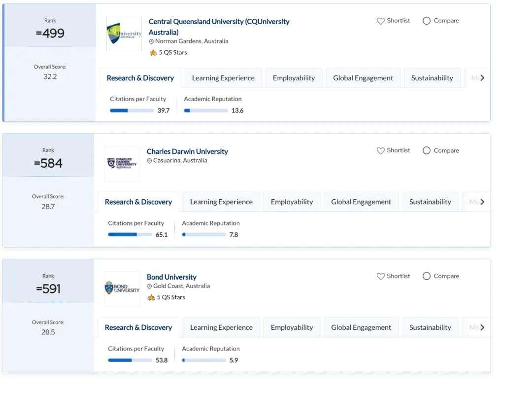This screenshot has height=394, width=532.
Task: Click Citations per Faculty bar showing 39.7
Action: pyautogui.click(x=132, y=110)
